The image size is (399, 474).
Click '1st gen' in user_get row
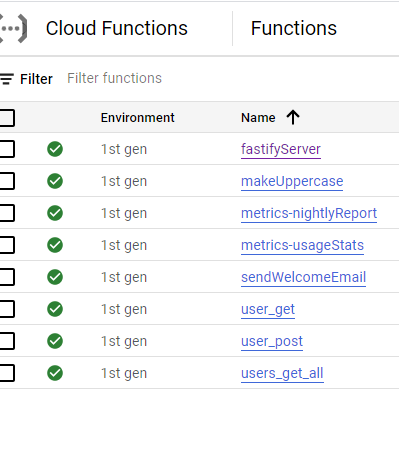click(x=124, y=309)
